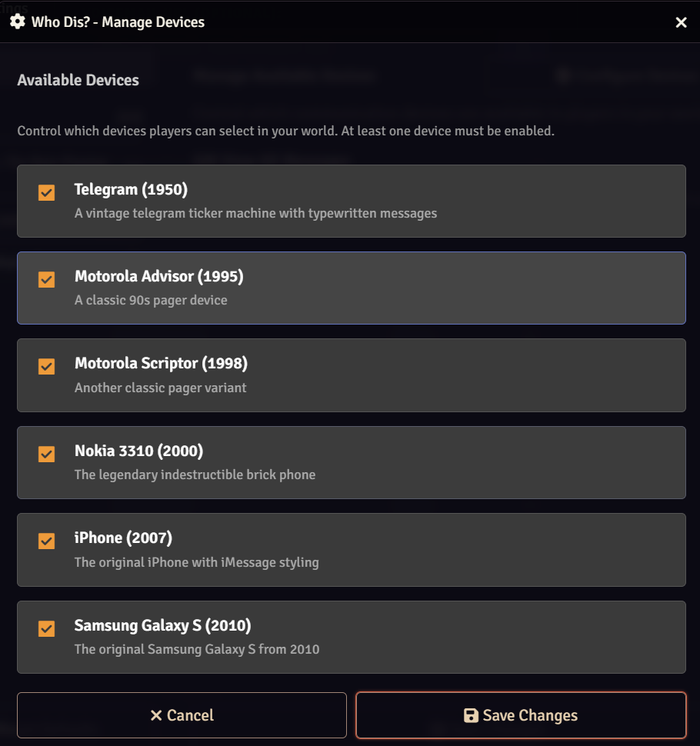The height and width of the screenshot is (746, 700).
Task: Click the Save Changes button
Action: pos(521,715)
